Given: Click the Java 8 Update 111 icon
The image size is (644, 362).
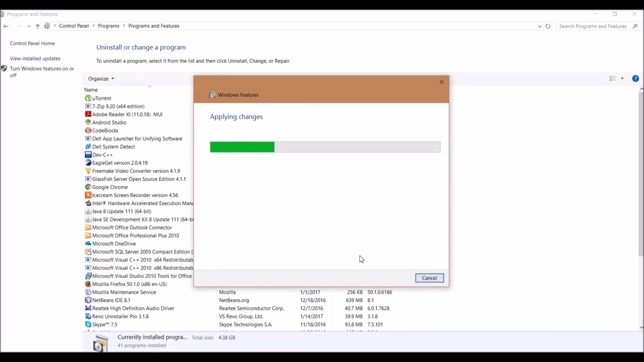Looking at the screenshot, I should click(x=88, y=211).
